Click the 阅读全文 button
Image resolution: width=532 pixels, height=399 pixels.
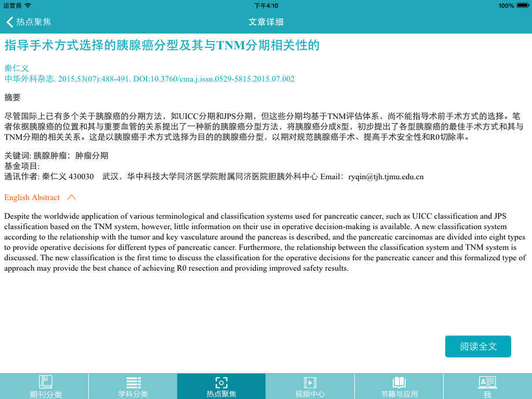478,346
